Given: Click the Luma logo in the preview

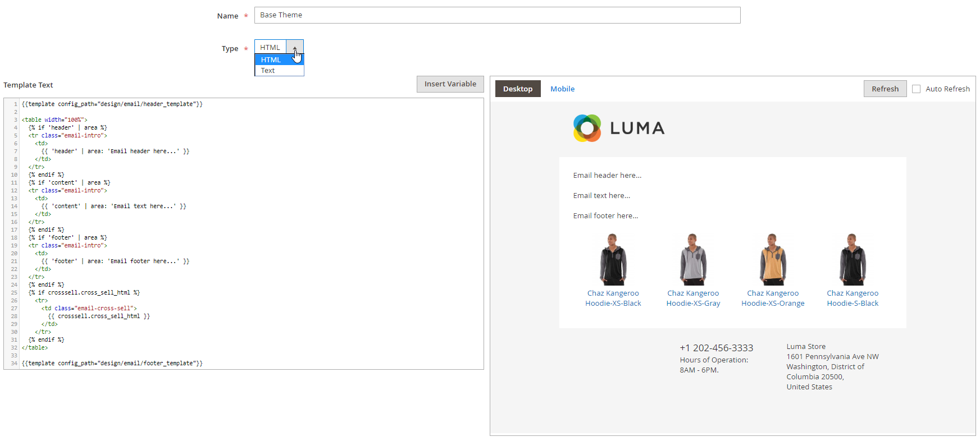Looking at the screenshot, I should pos(618,128).
